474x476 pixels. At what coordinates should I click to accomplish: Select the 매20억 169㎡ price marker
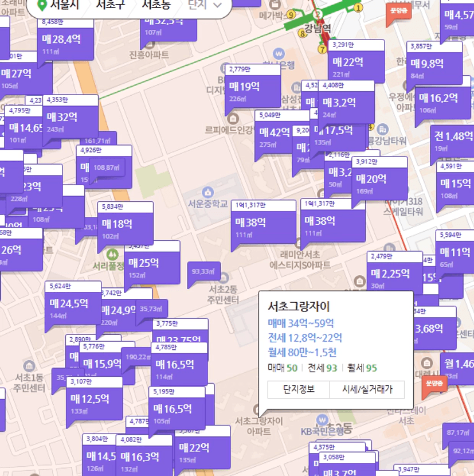[x=379, y=180]
